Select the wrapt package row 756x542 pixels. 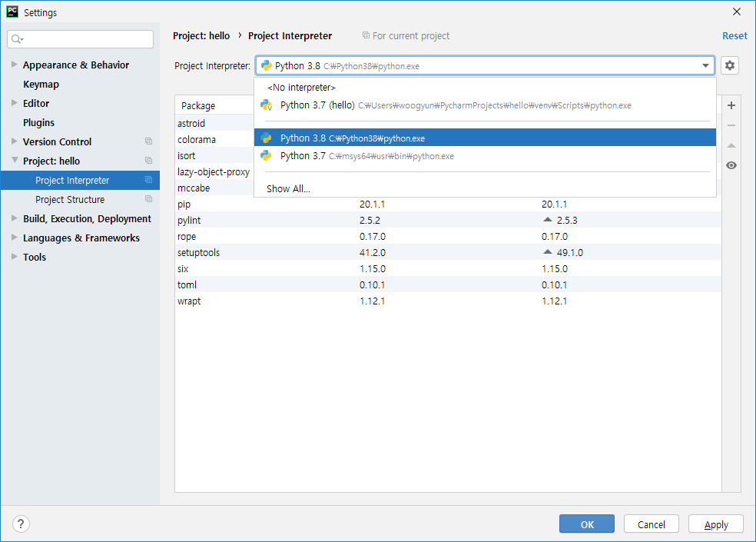pyautogui.click(x=449, y=301)
